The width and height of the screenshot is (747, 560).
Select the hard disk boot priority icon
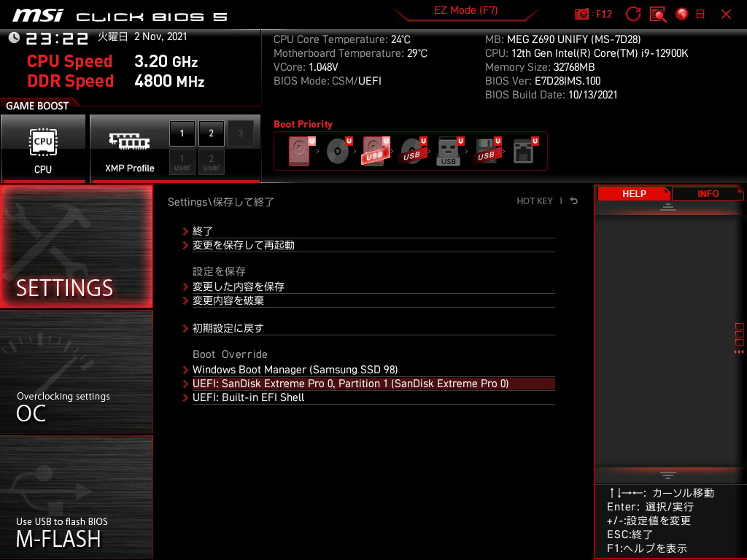pyautogui.click(x=300, y=151)
